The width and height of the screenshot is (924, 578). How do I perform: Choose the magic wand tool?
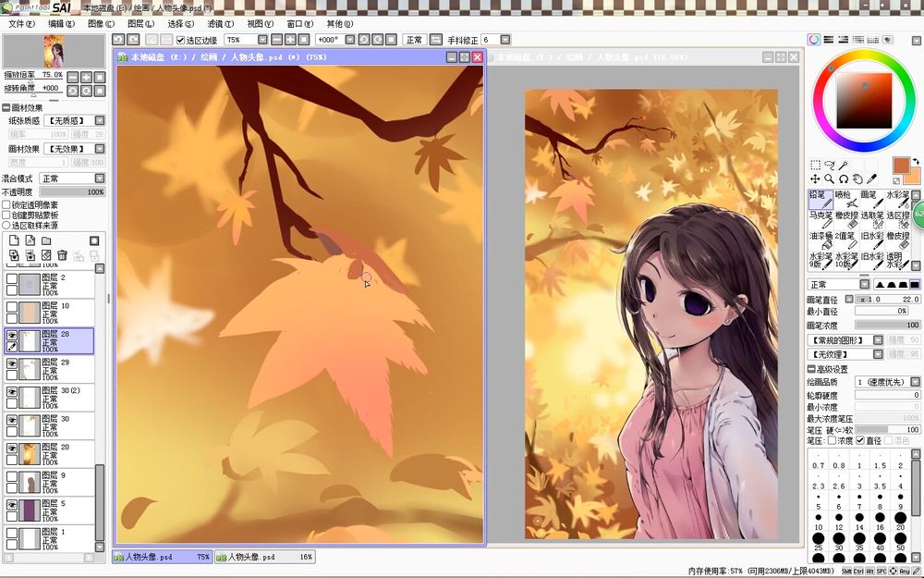[x=844, y=166]
